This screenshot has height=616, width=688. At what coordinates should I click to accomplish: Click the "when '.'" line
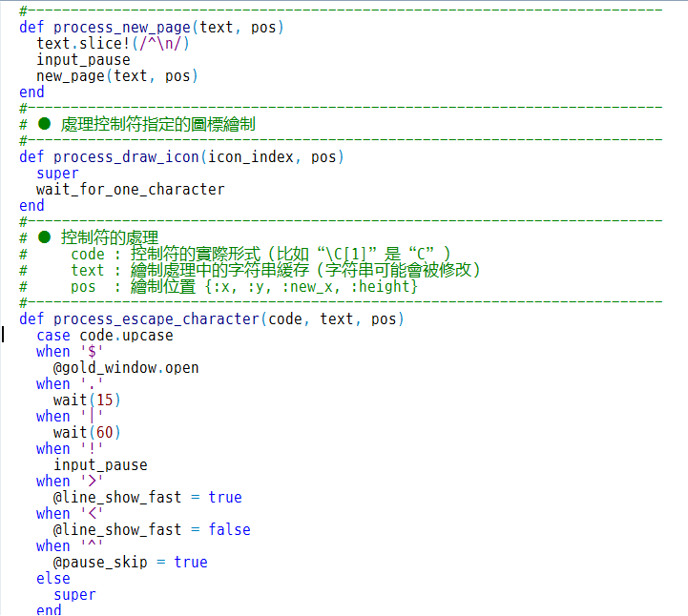[70, 384]
